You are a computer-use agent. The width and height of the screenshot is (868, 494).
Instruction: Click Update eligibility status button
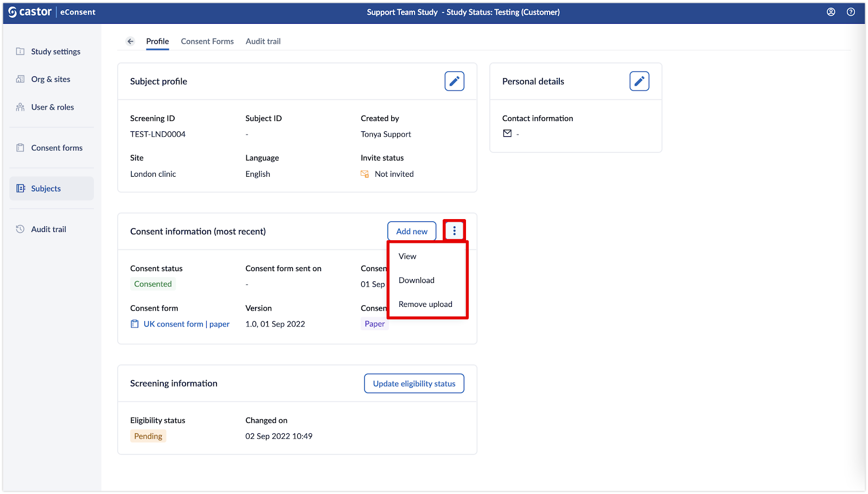coord(414,383)
